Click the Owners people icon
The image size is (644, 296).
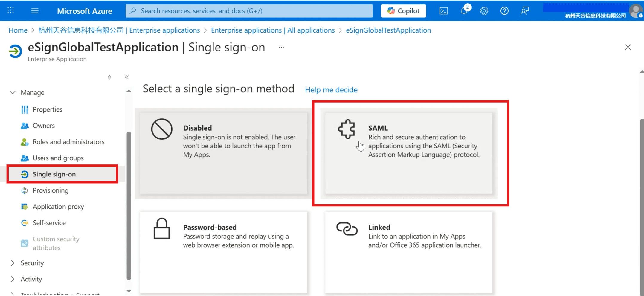point(25,126)
